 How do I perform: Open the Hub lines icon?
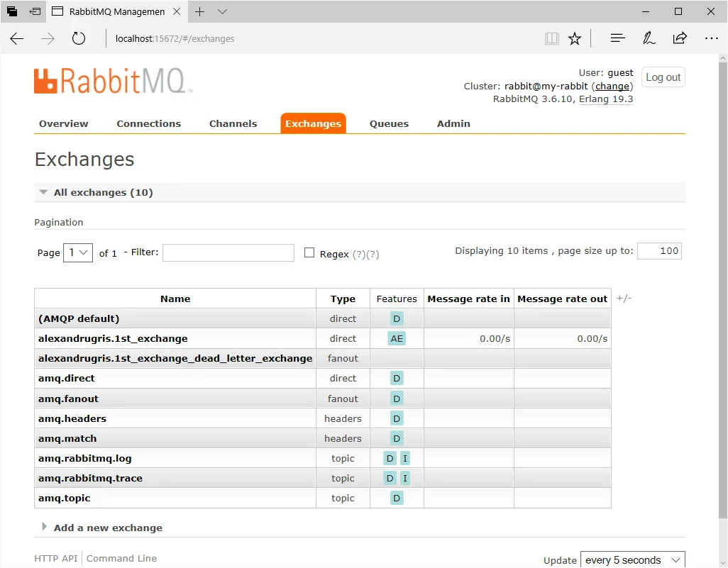pyautogui.click(x=617, y=38)
